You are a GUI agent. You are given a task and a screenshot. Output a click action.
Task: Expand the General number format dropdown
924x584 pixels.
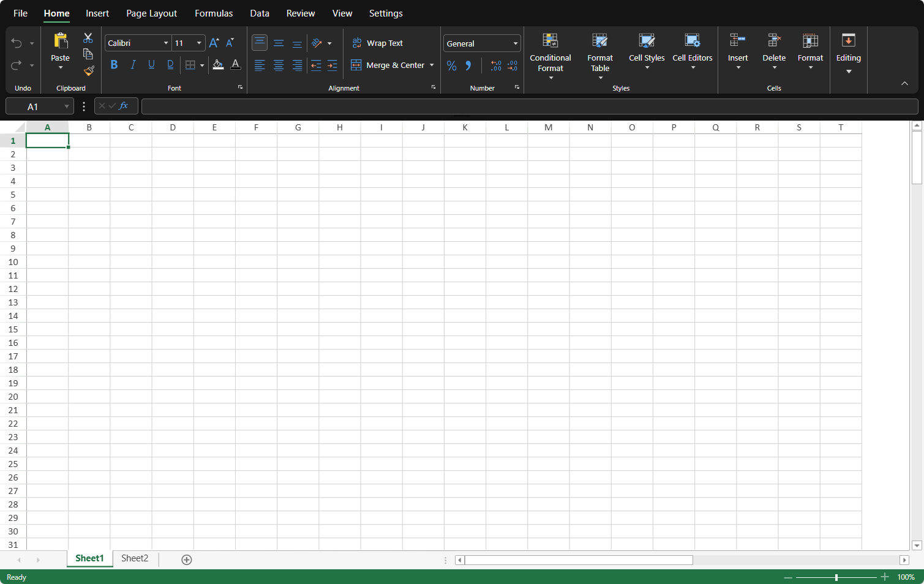point(515,43)
